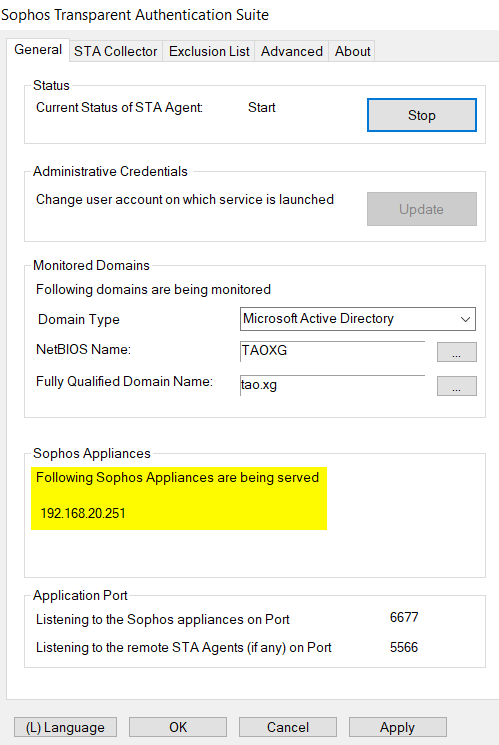The height and width of the screenshot is (745, 499).
Task: Click the ellipsis button next to FQDN field
Action: coord(456,386)
